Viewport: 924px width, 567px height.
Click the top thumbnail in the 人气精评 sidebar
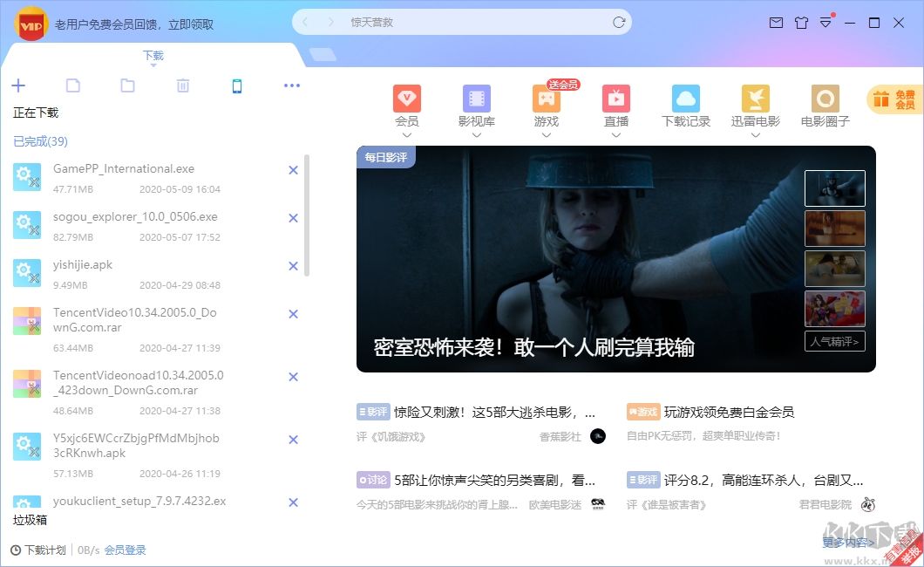point(834,188)
